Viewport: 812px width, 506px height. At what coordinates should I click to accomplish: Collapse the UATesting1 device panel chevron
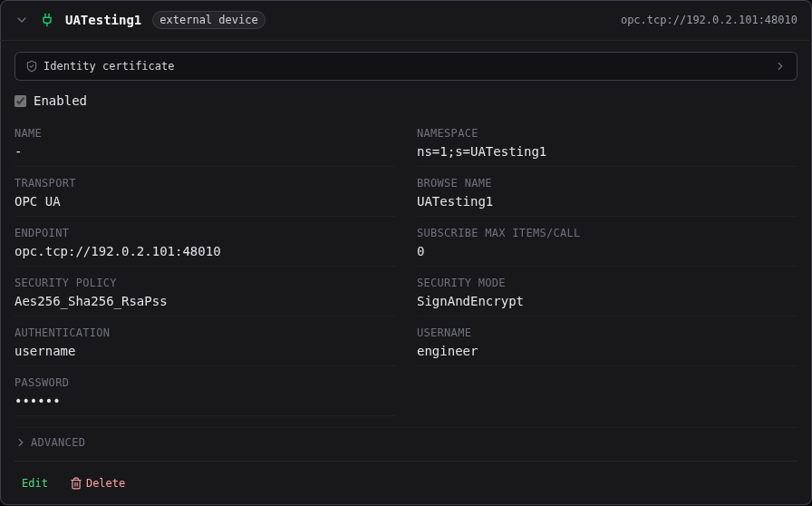(x=22, y=20)
